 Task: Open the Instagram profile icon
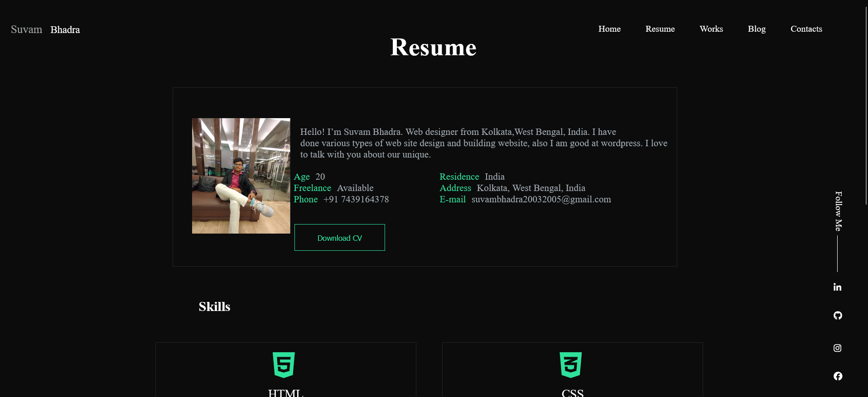tap(837, 348)
